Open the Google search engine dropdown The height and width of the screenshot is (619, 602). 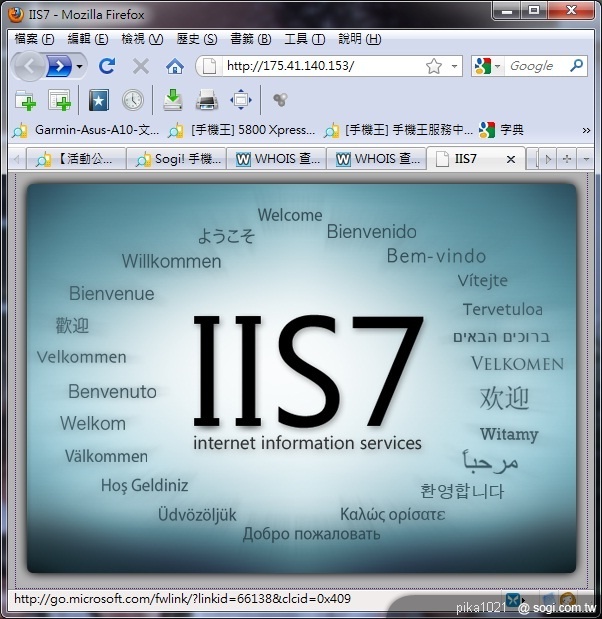pyautogui.click(x=487, y=66)
